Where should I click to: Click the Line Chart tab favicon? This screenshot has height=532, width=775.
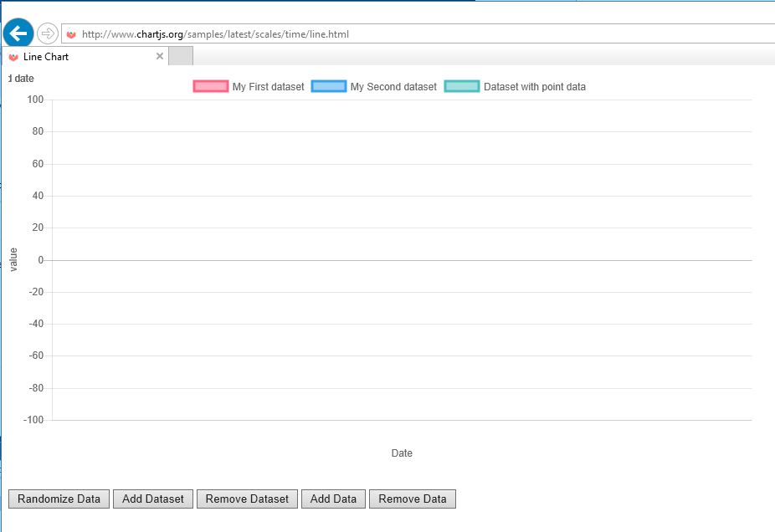click(13, 57)
